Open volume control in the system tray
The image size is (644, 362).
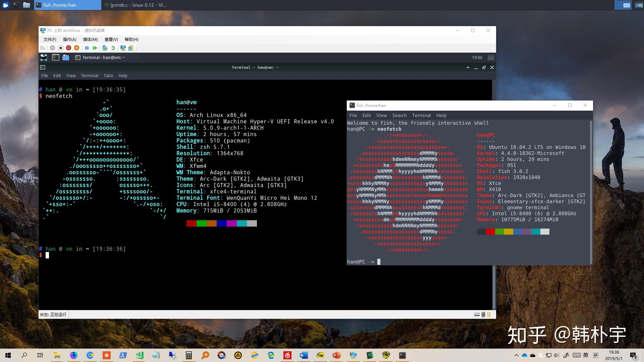tap(557, 355)
